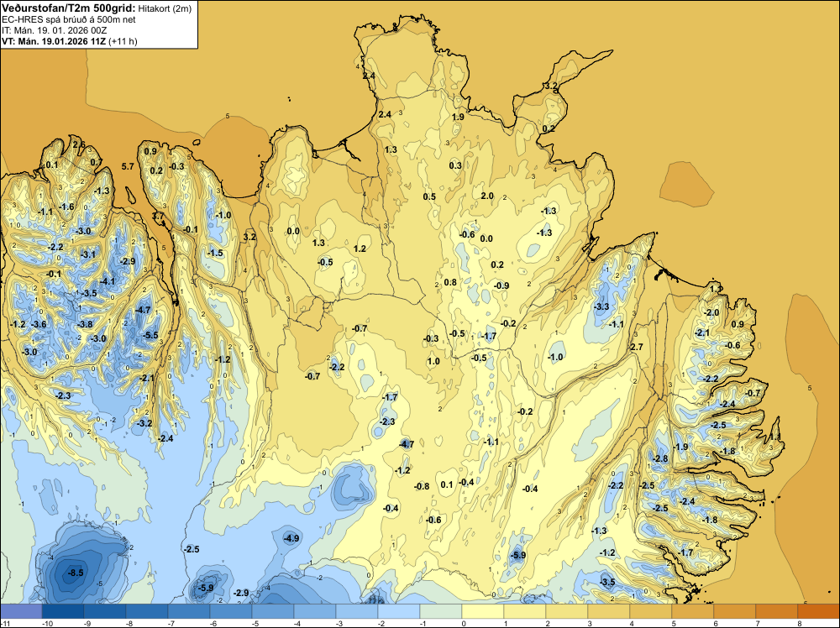Pick the dark orange swatch right of 8
This screenshot has height=628, width=840.
click(x=818, y=611)
